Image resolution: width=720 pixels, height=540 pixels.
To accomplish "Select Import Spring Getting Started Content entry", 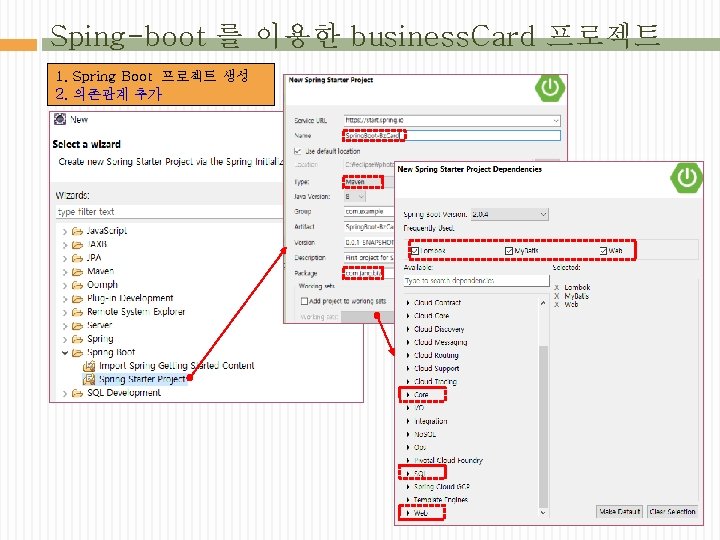I will coord(176,366).
